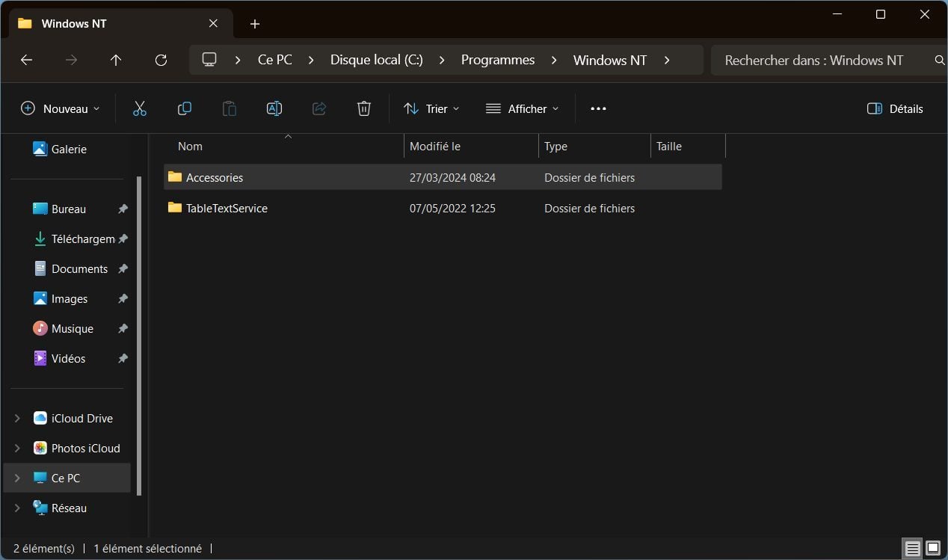
Task: Switch to details list view icon in status bar
Action: coord(912,549)
